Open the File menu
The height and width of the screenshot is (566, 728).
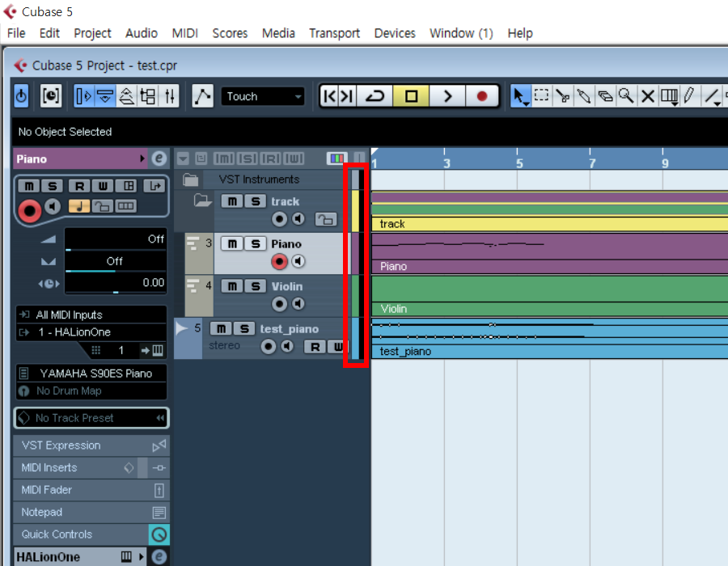(16, 33)
